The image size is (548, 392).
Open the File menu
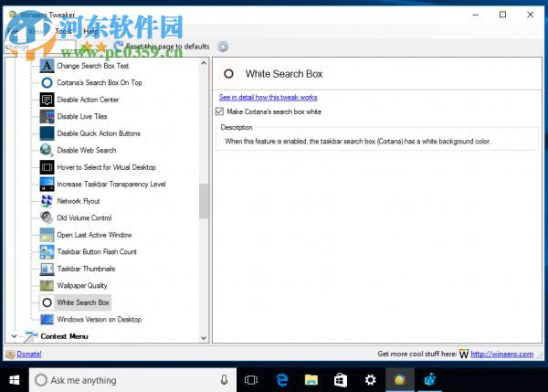coord(12,31)
